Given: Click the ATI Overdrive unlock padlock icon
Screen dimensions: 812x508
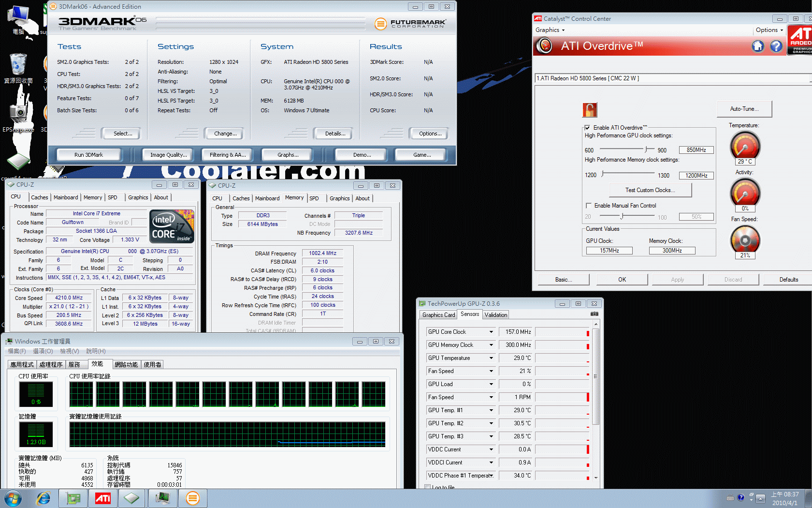Looking at the screenshot, I should (x=590, y=110).
